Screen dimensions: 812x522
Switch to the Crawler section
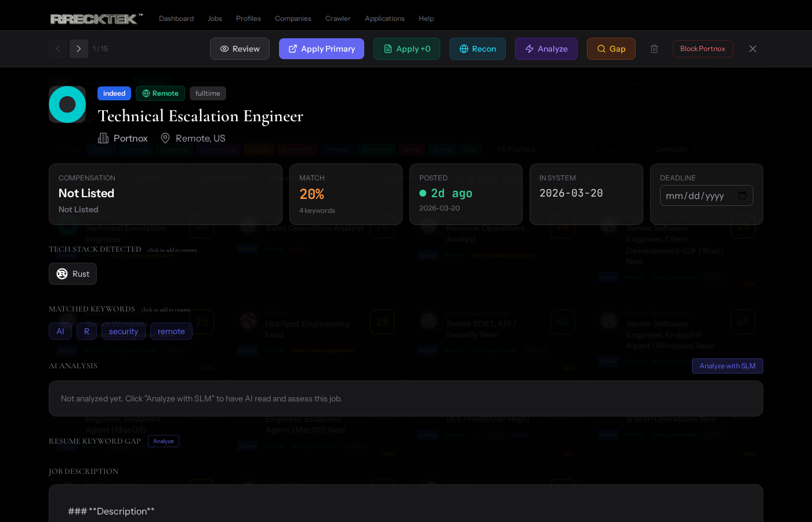(338, 19)
